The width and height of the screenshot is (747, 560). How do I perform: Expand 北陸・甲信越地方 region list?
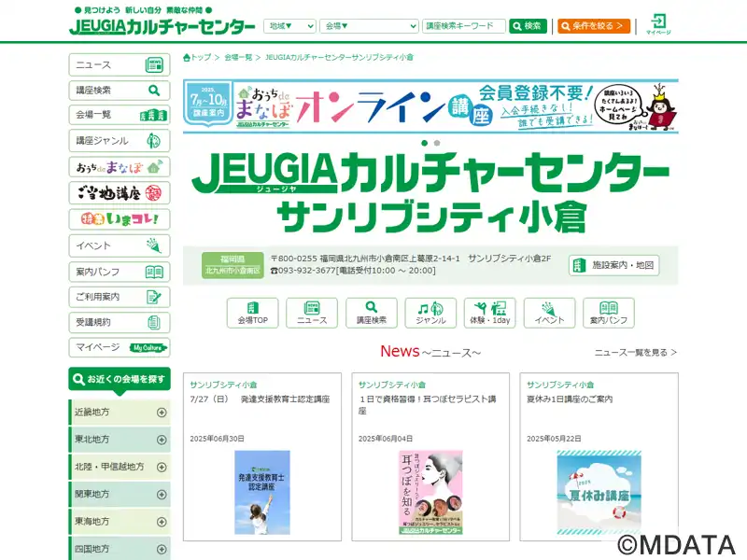(x=120, y=468)
